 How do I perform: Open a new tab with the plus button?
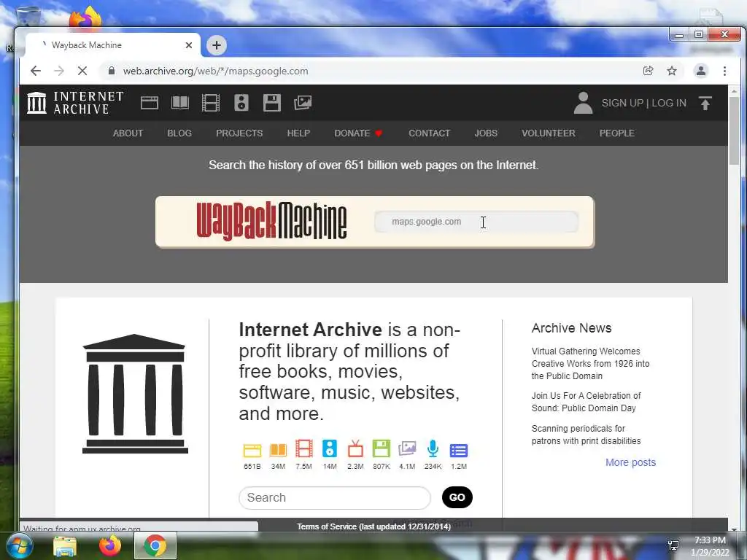pos(216,45)
